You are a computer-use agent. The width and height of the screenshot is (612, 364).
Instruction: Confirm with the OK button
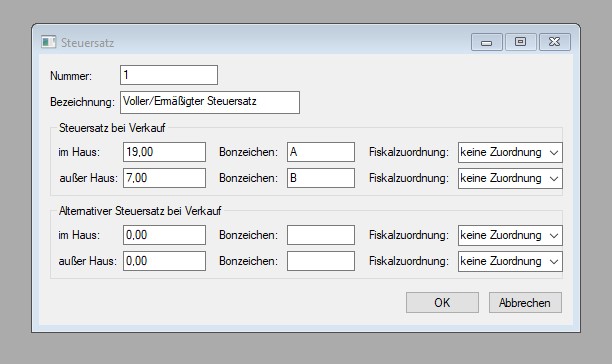click(x=442, y=303)
